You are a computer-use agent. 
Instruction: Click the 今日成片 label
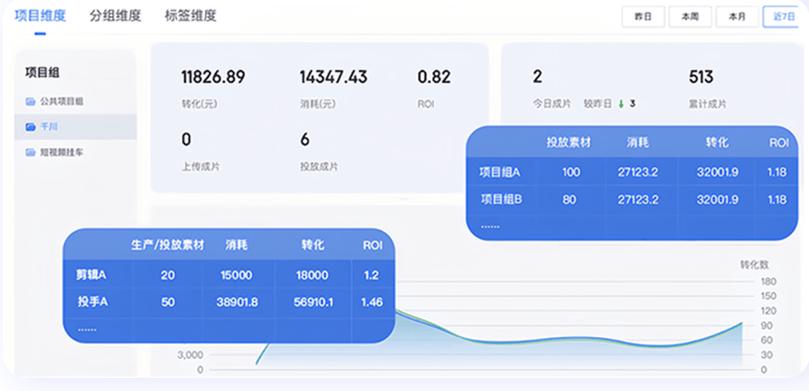tap(552, 104)
